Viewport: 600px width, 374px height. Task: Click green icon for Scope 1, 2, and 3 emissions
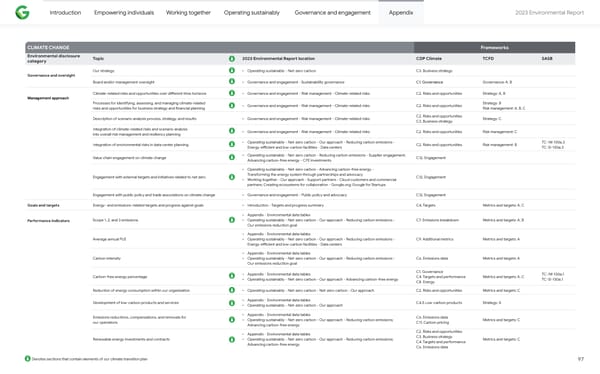pos(232,220)
